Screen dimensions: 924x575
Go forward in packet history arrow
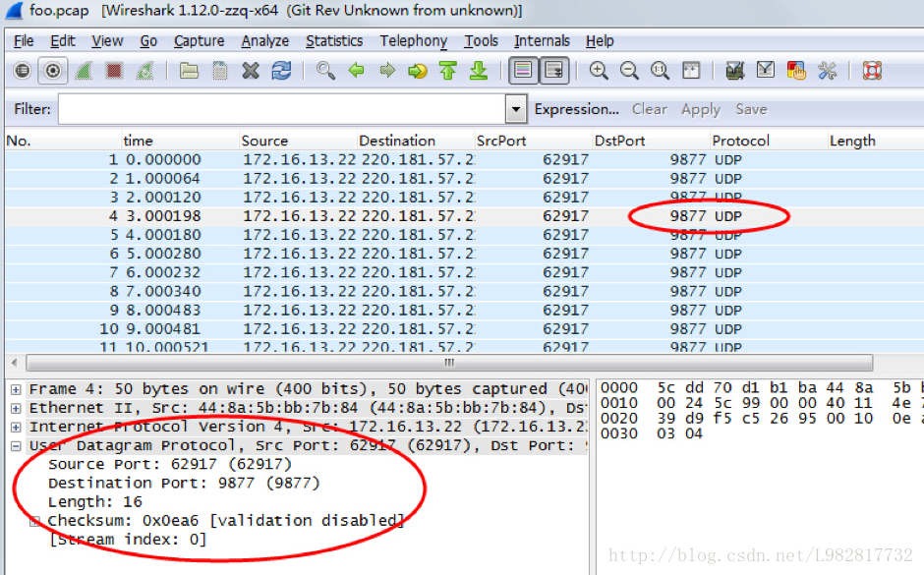[387, 72]
